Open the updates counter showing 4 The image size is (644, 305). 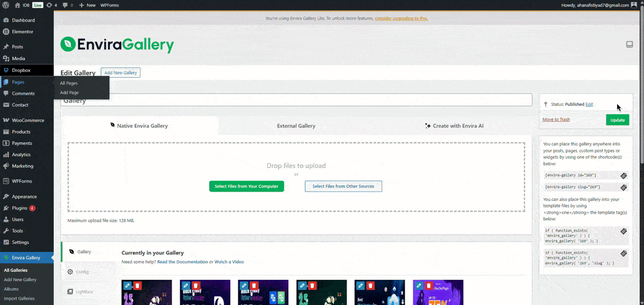52,5
